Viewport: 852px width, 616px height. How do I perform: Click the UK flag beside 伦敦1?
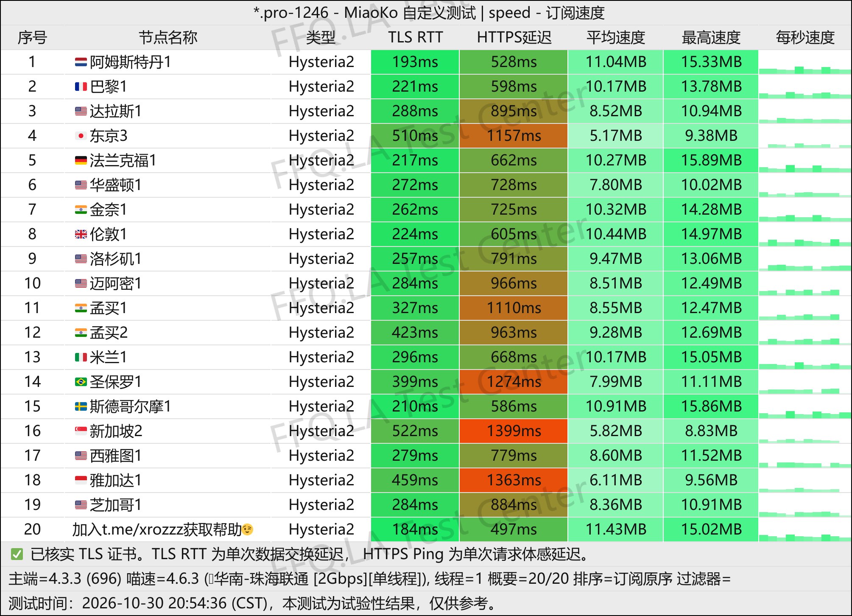coord(81,235)
